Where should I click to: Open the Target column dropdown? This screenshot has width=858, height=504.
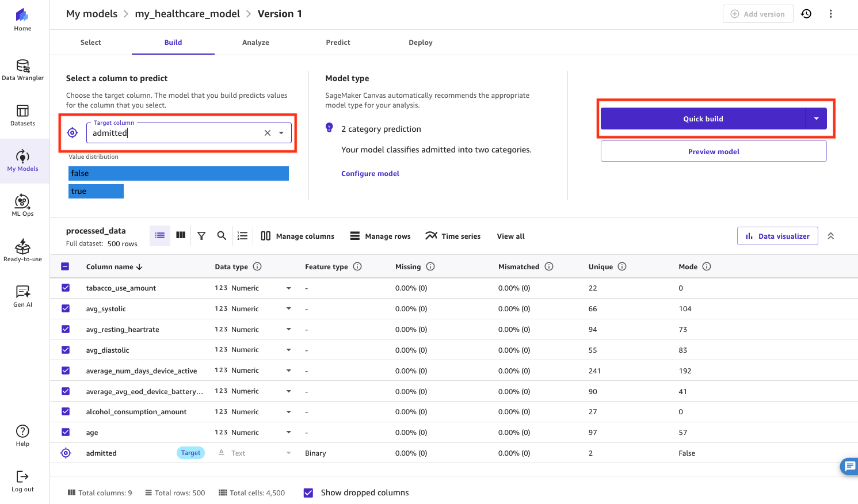[281, 132]
